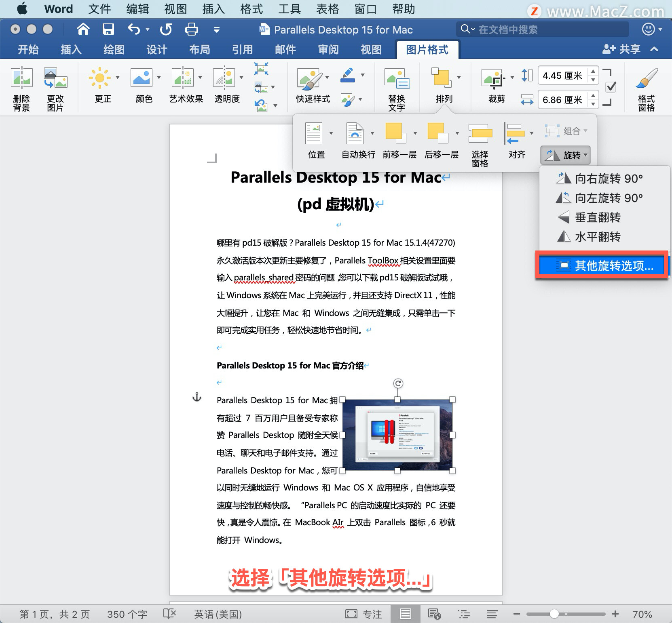
Task: Click the Print icon in title bar
Action: pyautogui.click(x=191, y=29)
